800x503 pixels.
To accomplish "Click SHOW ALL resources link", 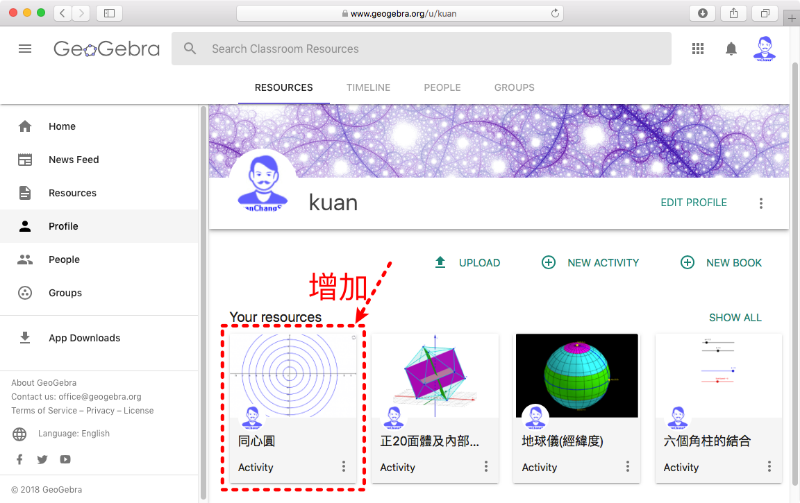I will pos(735,317).
